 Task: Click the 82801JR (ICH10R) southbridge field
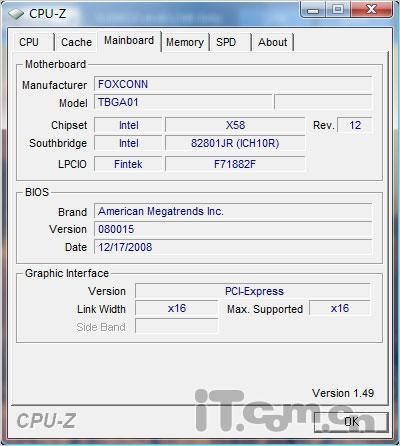click(x=235, y=143)
